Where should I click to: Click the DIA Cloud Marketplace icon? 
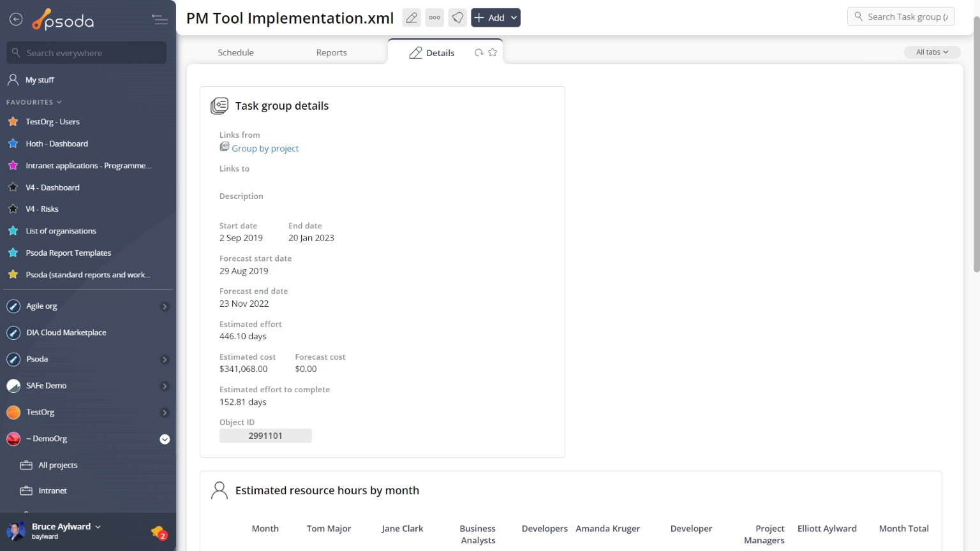13,333
